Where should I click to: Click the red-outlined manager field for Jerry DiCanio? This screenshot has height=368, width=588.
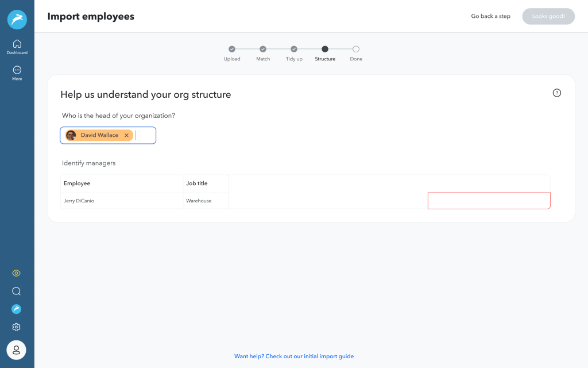pos(489,200)
